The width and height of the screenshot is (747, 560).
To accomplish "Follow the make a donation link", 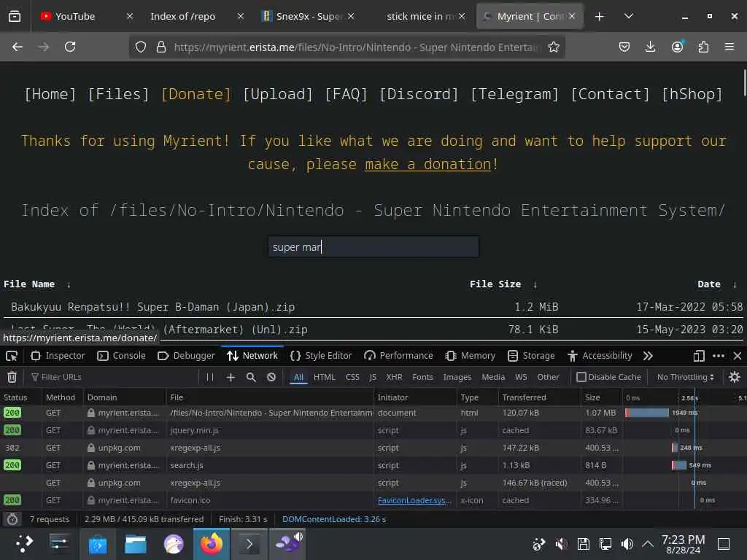I will (427, 164).
